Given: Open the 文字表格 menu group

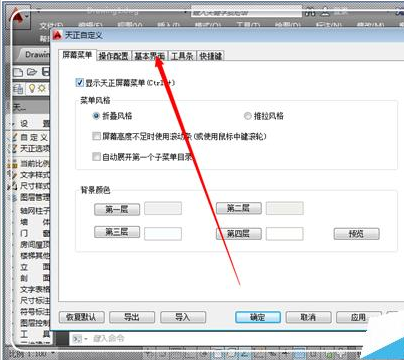Looking at the screenshot, I should tap(34, 289).
